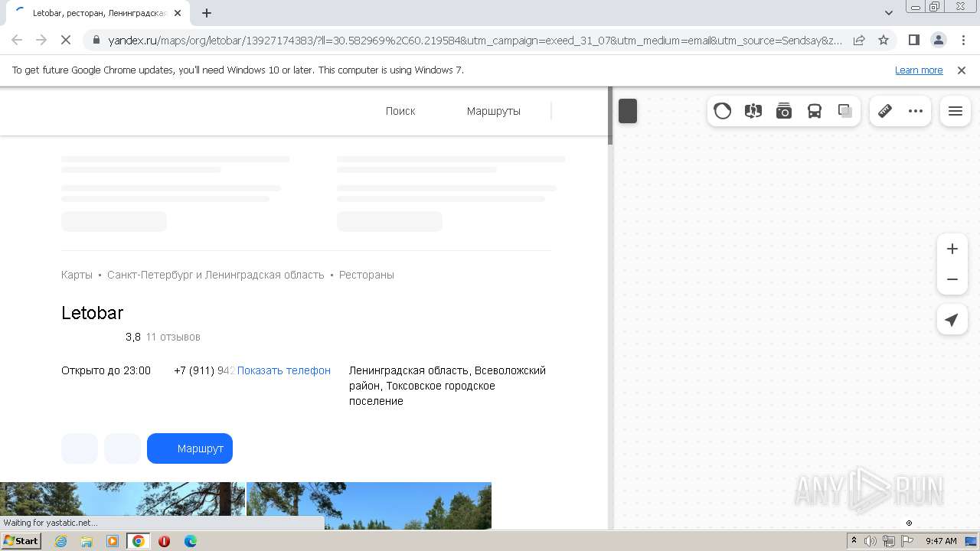Toggle the traffic layer on the map

[723, 111]
